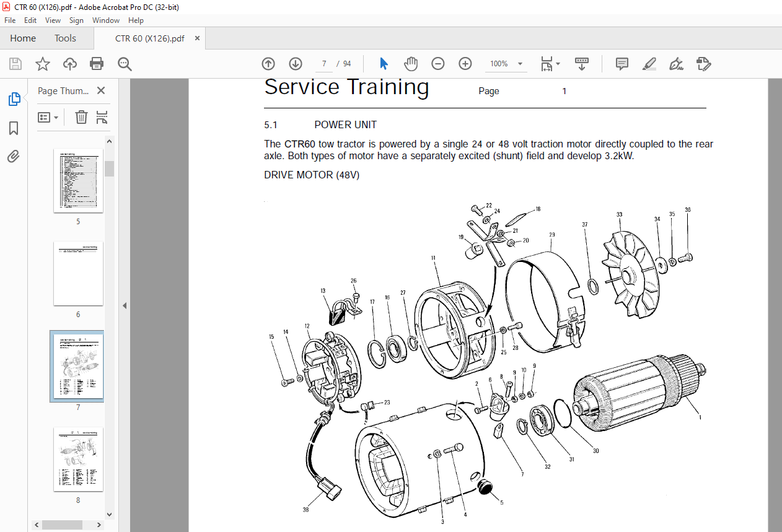
Task: Open the File menu
Action: coord(10,20)
